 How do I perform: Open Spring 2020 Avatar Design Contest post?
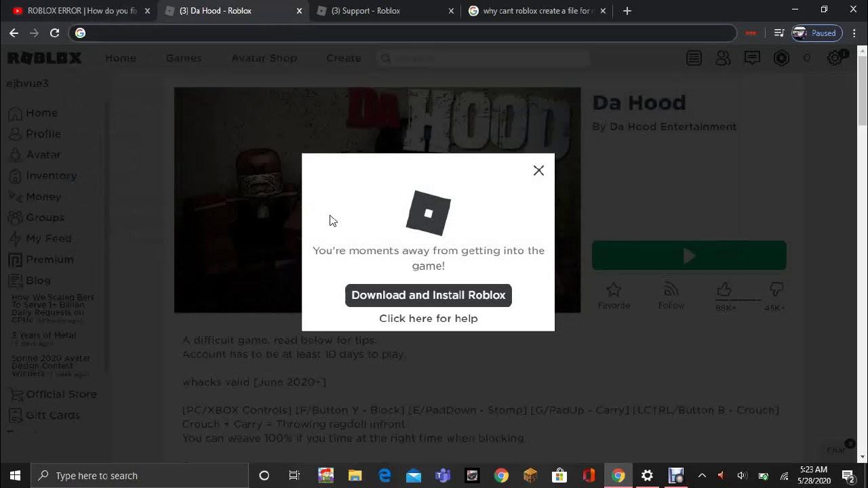pos(51,366)
